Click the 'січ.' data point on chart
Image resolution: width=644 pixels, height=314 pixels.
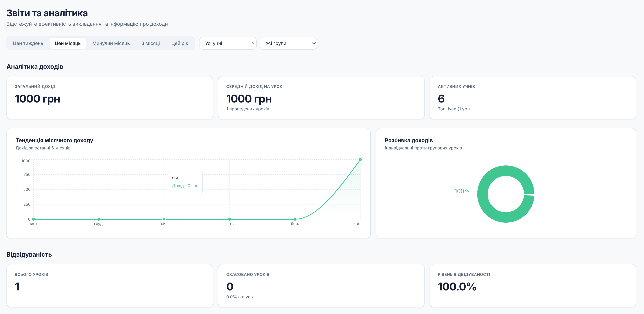[164, 219]
